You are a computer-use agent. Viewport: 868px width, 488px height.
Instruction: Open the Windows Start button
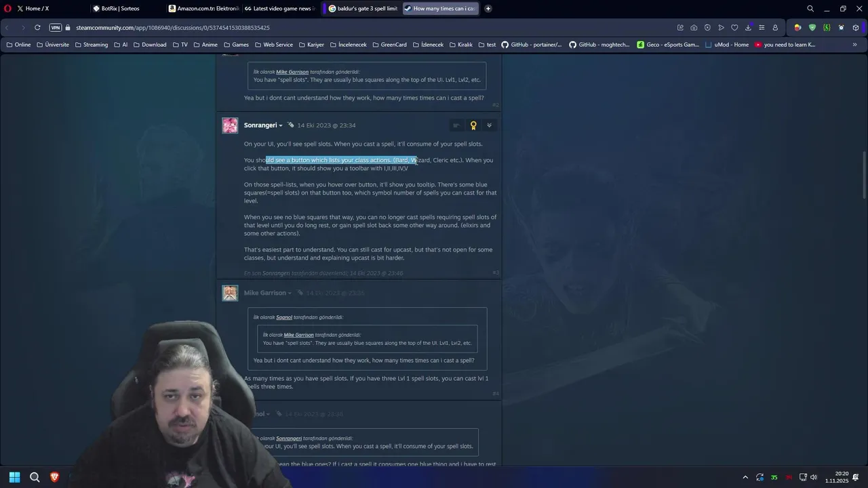pos(14,477)
